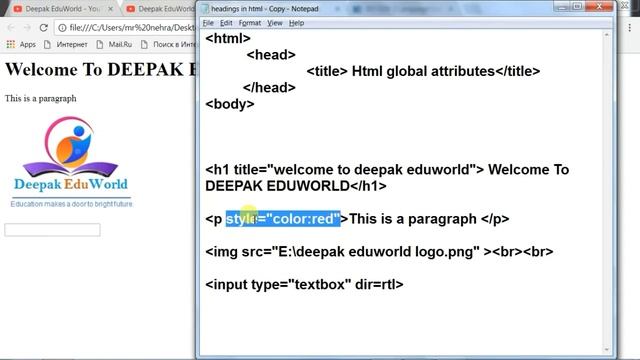The width and height of the screenshot is (640, 360).
Task: Click the highlighted style="color:red" text
Action: pos(283,219)
